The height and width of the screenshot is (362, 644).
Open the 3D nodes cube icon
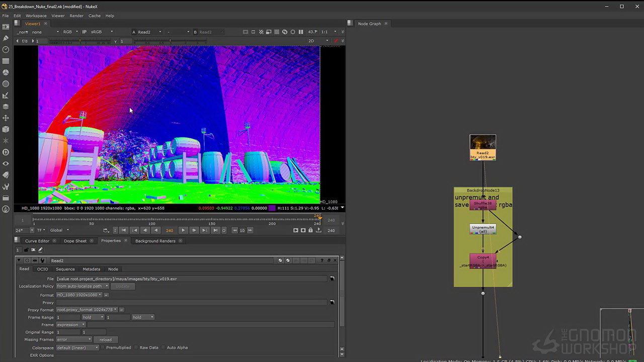tap(6, 129)
